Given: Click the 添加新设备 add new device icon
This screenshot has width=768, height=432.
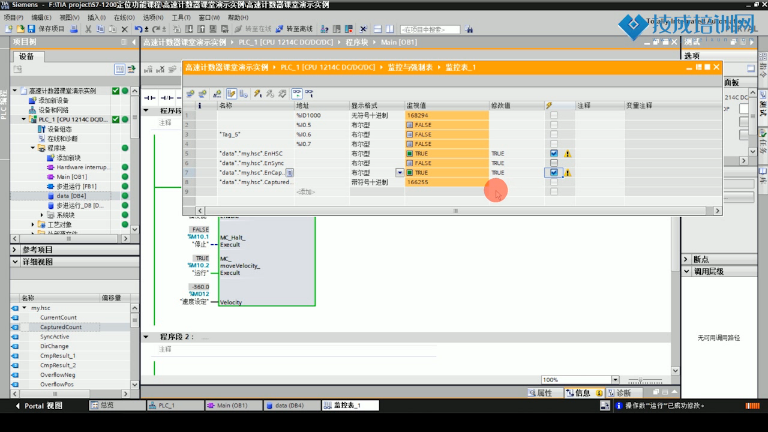Looking at the screenshot, I should pos(32,100).
